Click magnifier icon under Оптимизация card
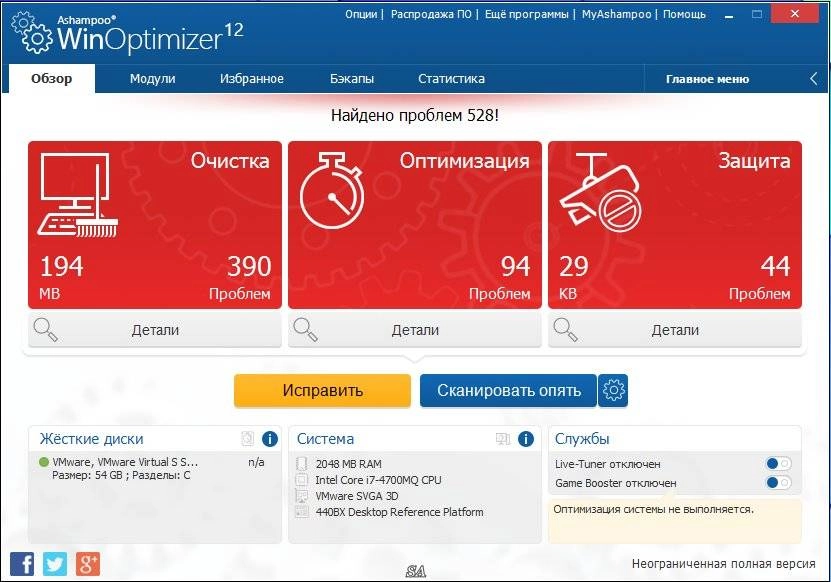 click(x=305, y=330)
